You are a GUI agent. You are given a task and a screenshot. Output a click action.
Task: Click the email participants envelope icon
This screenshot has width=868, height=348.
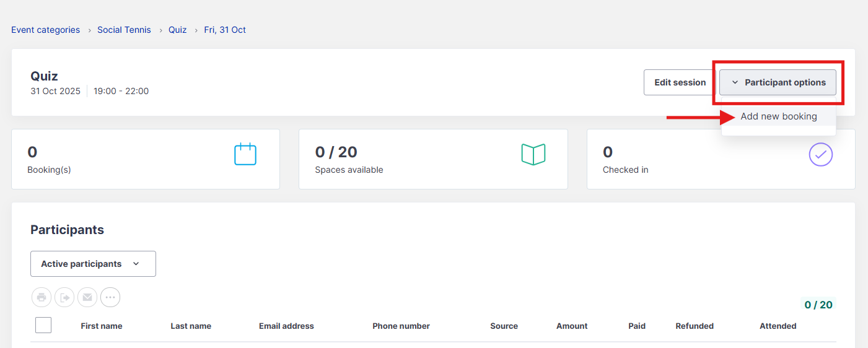point(87,297)
